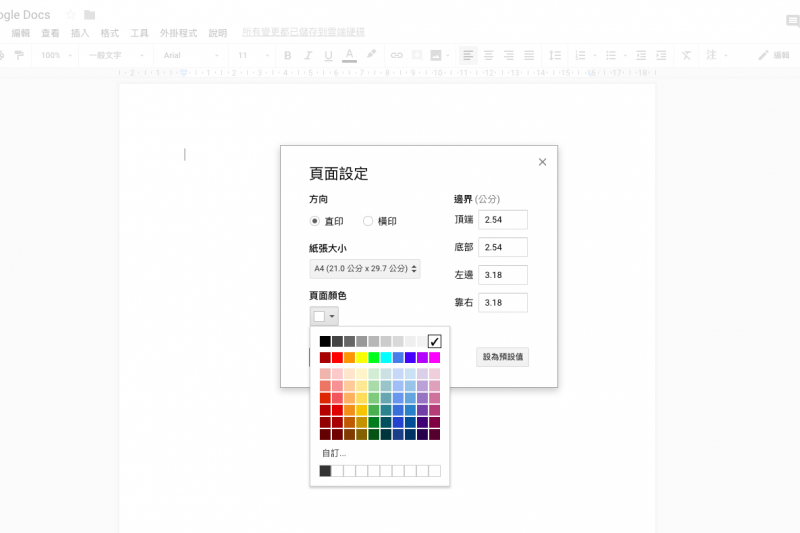Pick the checked white color swatch
Image resolution: width=800 pixels, height=533 pixels.
[434, 341]
